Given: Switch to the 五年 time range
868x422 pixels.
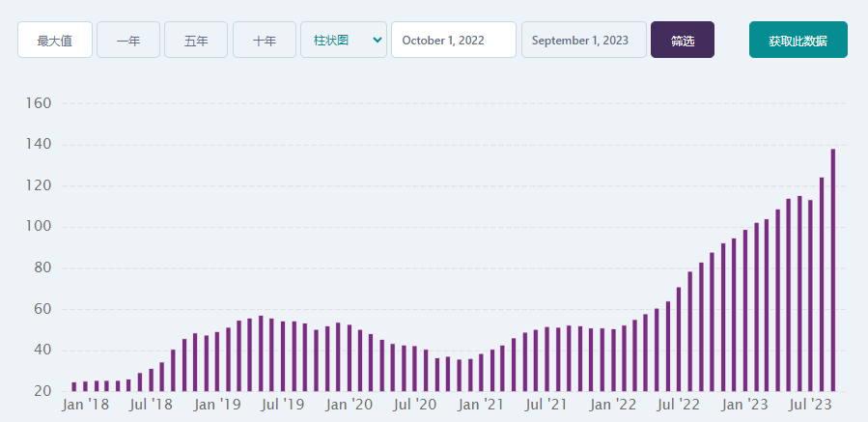Looking at the screenshot, I should point(196,40).
